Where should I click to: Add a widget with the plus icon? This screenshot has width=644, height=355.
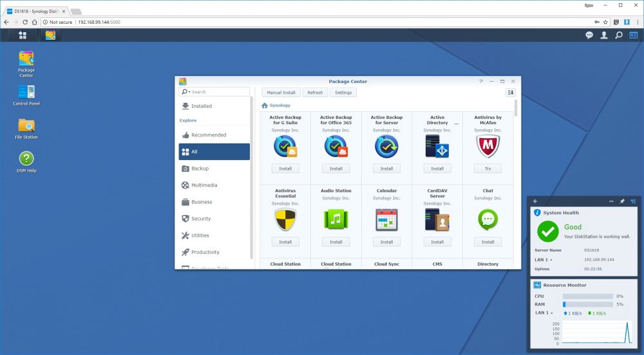coord(535,201)
